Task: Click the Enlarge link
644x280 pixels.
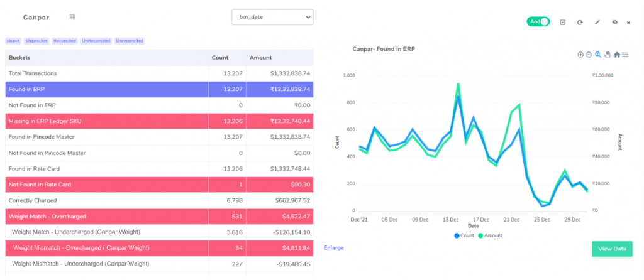Action: (x=333, y=248)
